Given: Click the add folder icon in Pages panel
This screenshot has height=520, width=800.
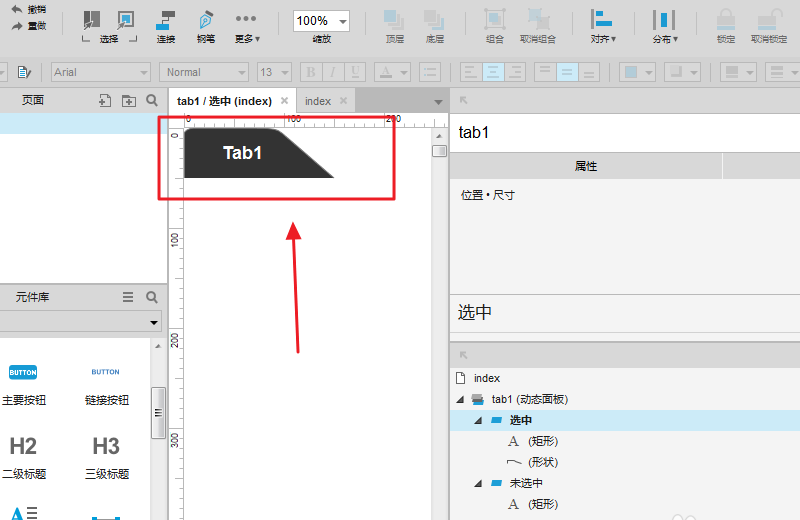Looking at the screenshot, I should 128,101.
